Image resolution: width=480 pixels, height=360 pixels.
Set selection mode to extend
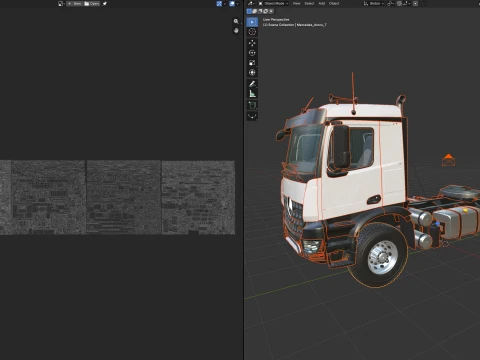(x=255, y=11)
